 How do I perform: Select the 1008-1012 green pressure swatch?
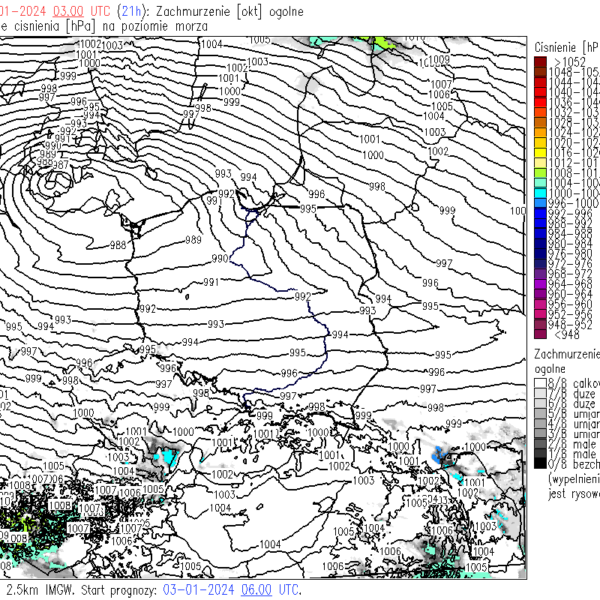click(540, 172)
